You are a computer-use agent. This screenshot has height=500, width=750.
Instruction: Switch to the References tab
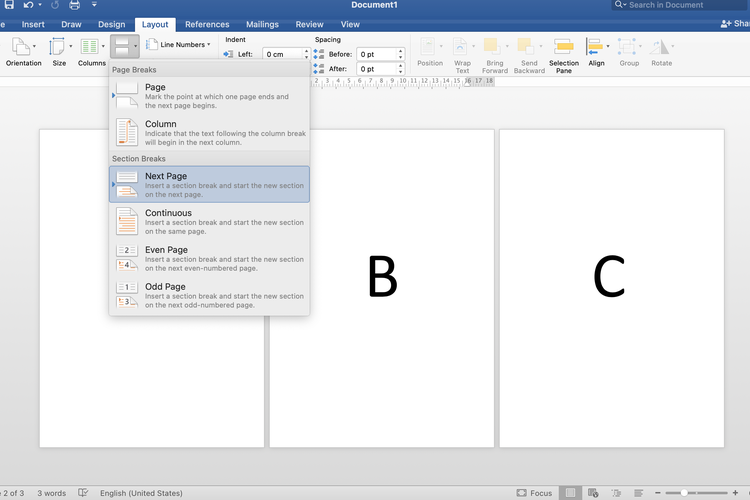(207, 24)
